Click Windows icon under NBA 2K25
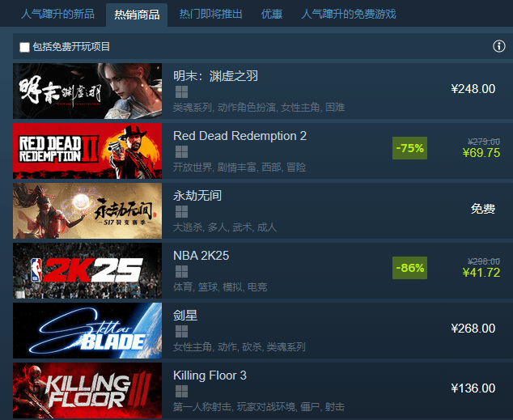 [181, 271]
